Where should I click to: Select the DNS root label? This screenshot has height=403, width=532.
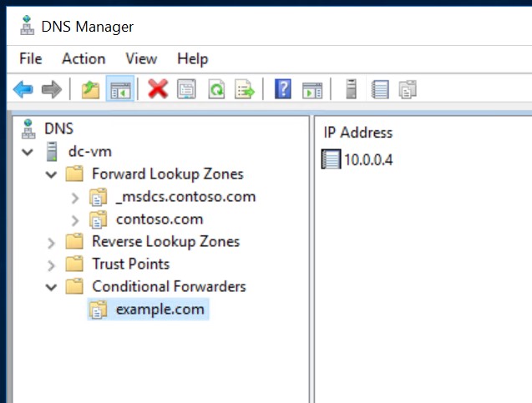(x=58, y=128)
